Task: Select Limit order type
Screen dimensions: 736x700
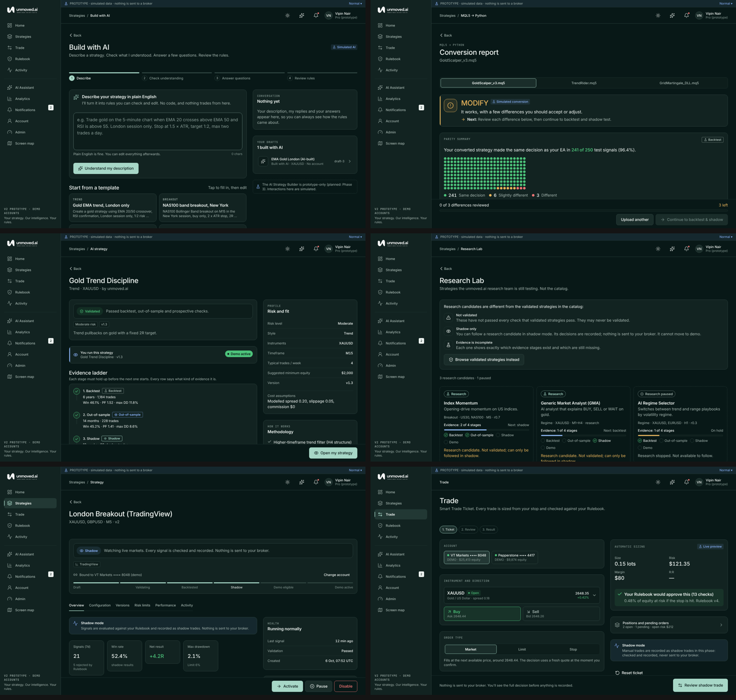Action: [x=522, y=649]
